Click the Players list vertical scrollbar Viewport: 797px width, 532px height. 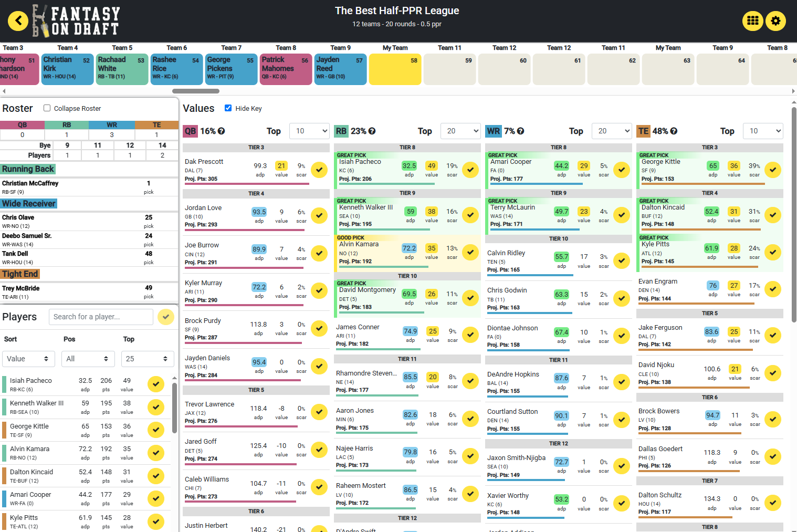pyautogui.click(x=174, y=408)
